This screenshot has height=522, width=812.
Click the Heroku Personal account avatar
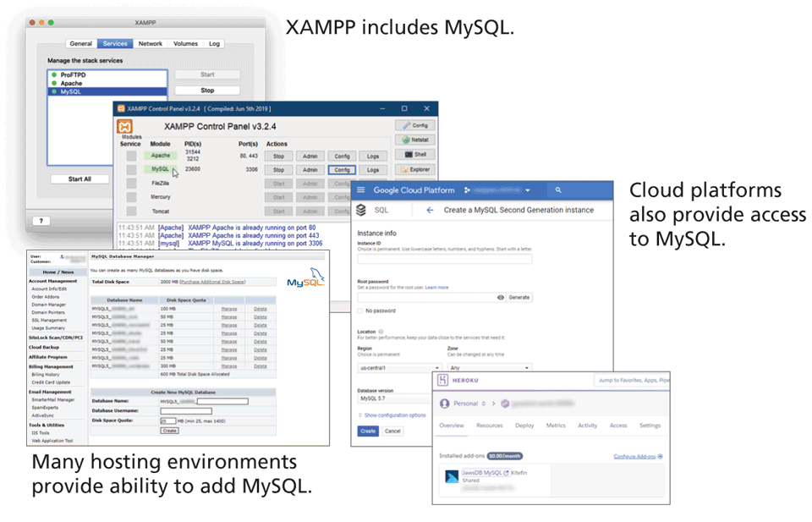pos(444,404)
